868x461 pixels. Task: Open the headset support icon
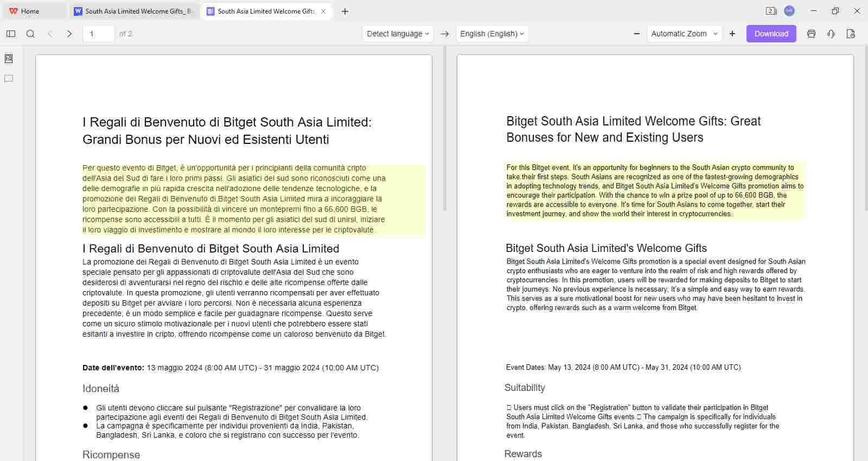[831, 34]
